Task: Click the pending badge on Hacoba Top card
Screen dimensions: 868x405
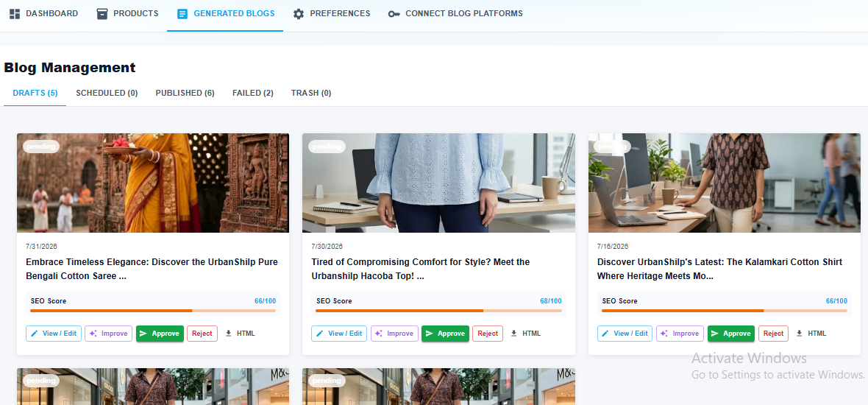Action: pyautogui.click(x=327, y=147)
